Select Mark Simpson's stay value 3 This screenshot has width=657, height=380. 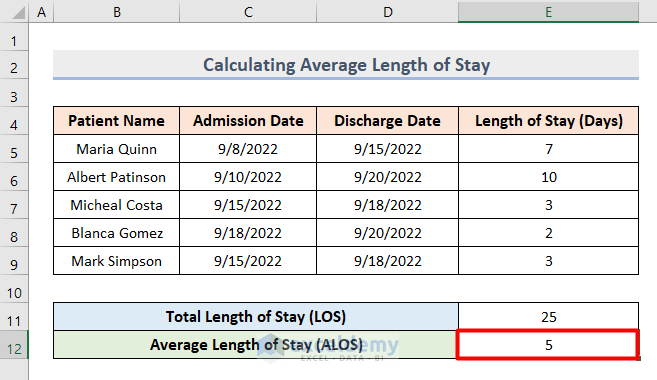tap(548, 261)
